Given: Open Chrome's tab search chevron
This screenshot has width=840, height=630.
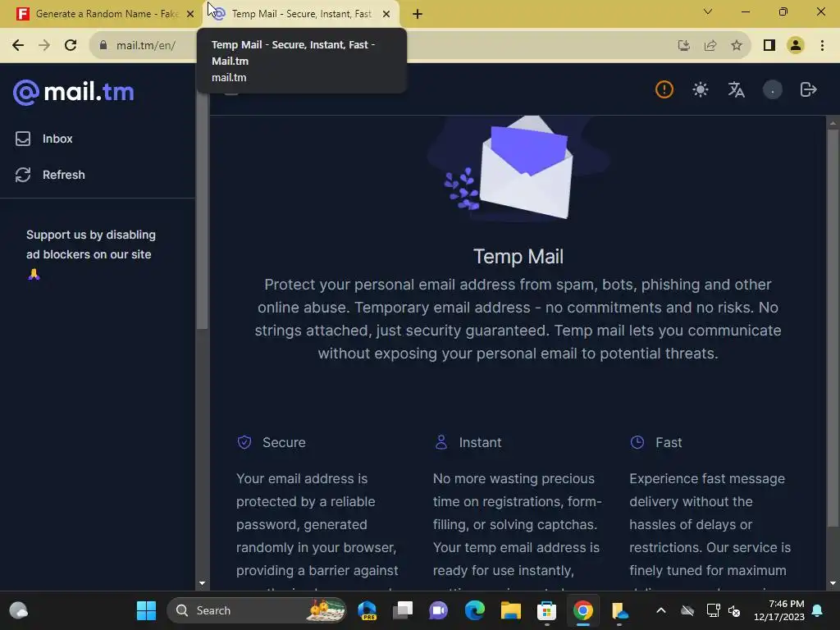Looking at the screenshot, I should tap(708, 11).
